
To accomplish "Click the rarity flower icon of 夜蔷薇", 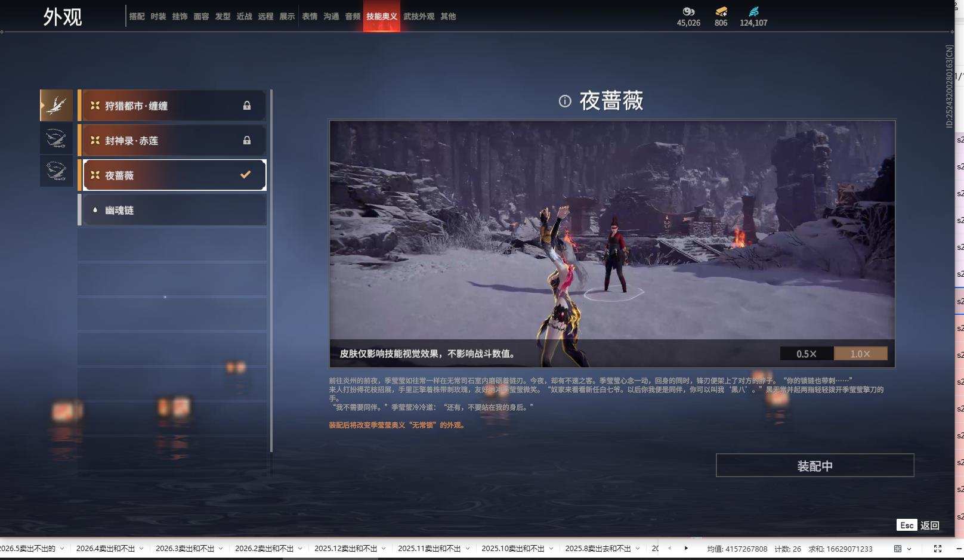I will click(95, 175).
